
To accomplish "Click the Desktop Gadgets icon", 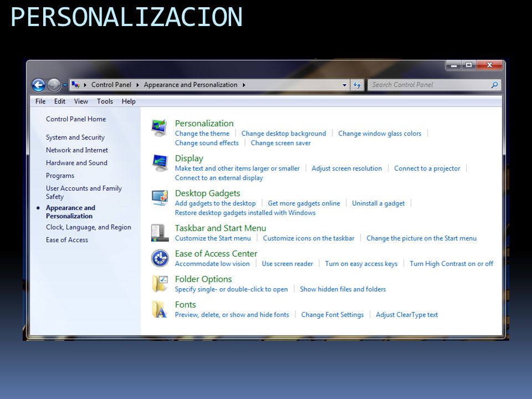I will [160, 198].
